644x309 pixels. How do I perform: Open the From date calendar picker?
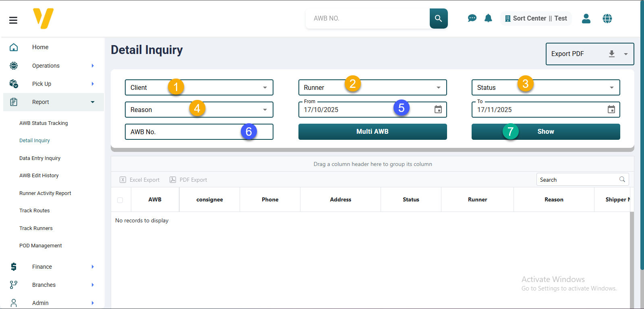(438, 110)
